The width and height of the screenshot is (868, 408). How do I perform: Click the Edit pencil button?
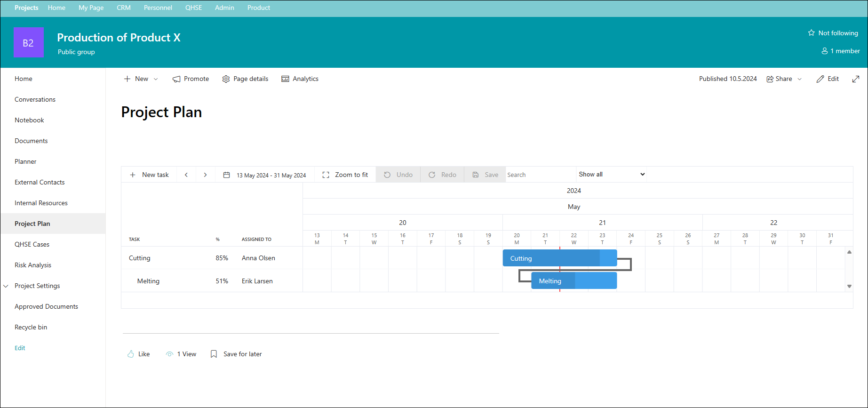tap(828, 79)
